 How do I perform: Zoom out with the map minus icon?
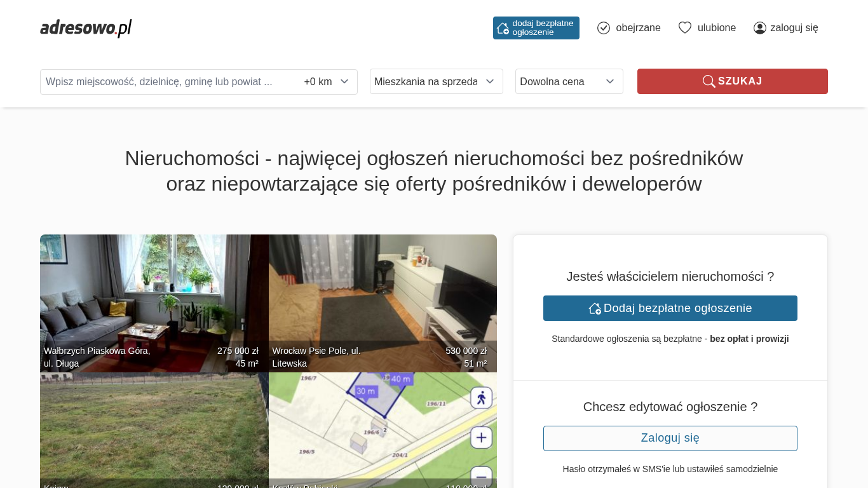point(481,477)
